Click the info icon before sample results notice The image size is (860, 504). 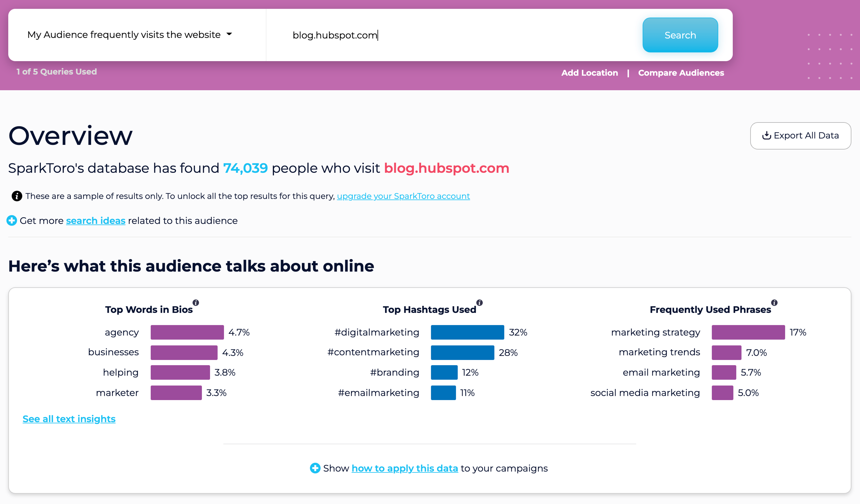tap(17, 196)
